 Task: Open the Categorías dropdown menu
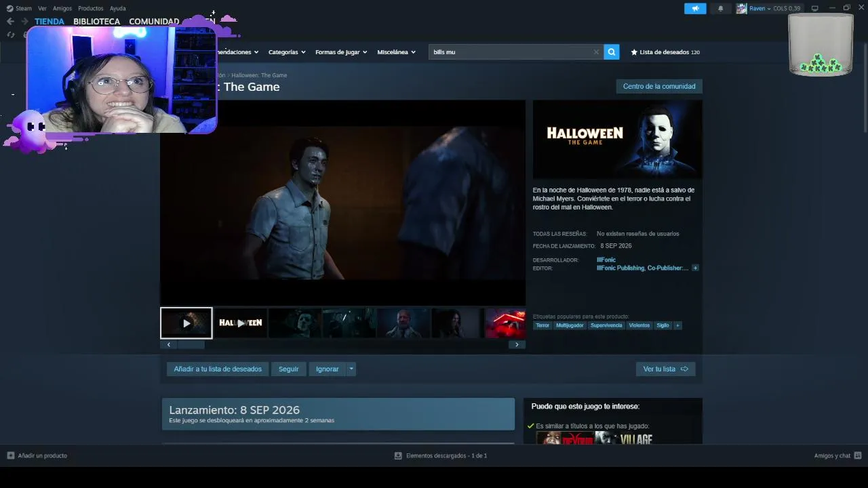pos(287,52)
